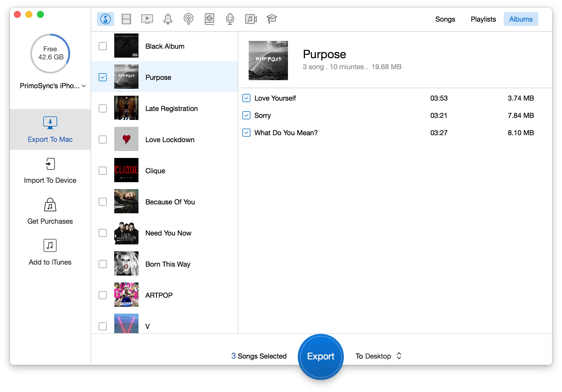The width and height of the screenshot is (562, 392).
Task: Select Export To Mac label
Action: [50, 140]
